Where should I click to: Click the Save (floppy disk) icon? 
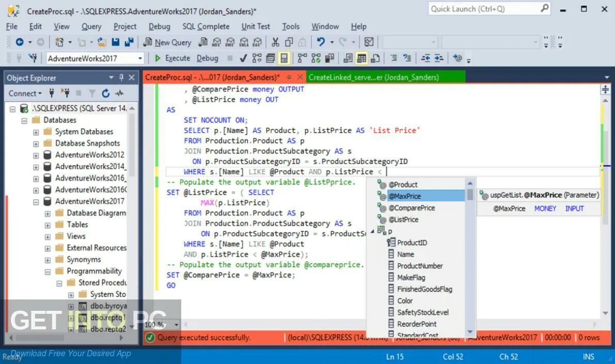115,42
